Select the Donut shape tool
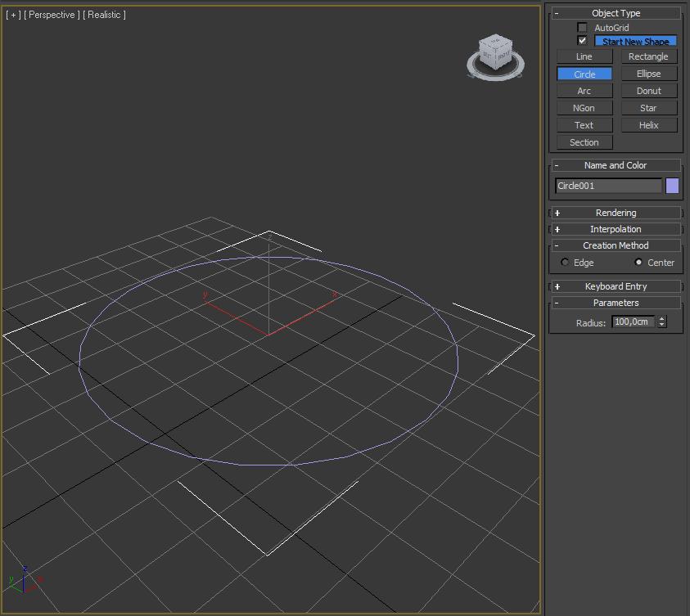Viewport: 690px width, 616px height. pyautogui.click(x=648, y=91)
